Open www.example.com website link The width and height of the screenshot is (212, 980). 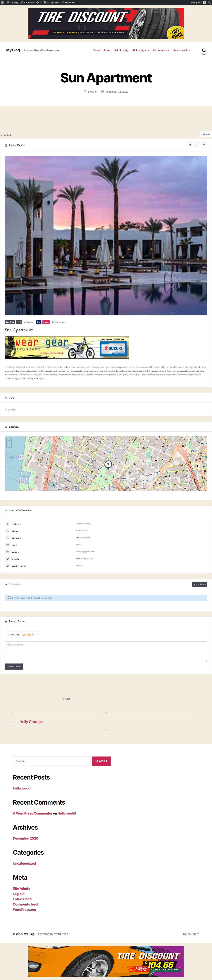tap(84, 559)
